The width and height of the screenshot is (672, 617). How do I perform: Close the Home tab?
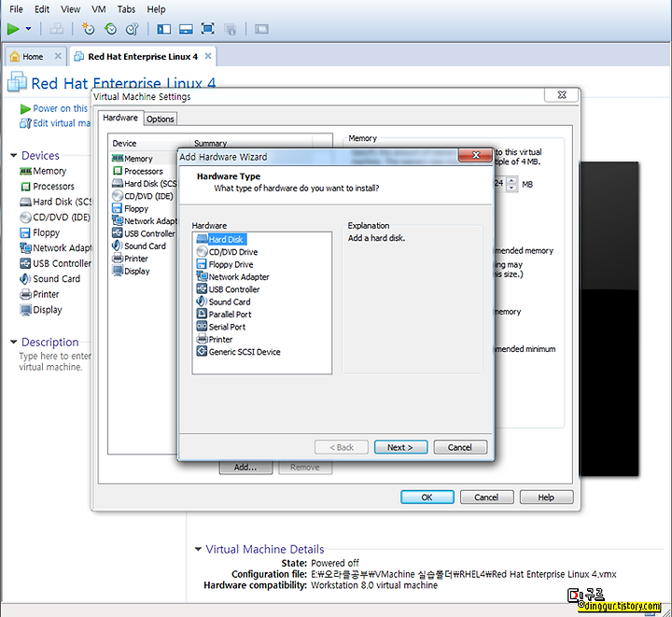[x=58, y=56]
